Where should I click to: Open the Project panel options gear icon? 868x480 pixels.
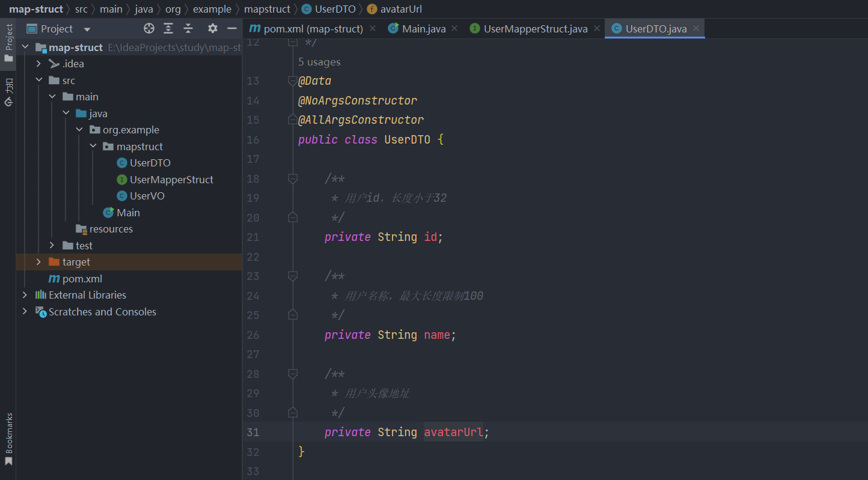[212, 28]
